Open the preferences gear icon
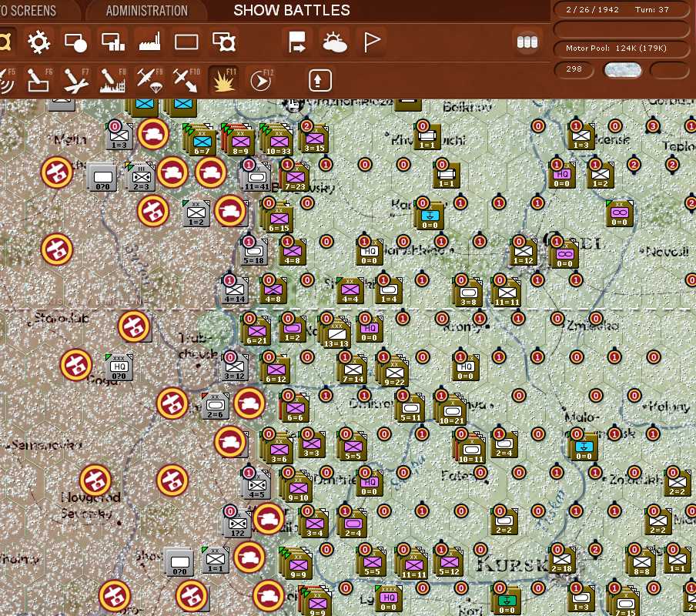696x616 pixels. point(38,42)
